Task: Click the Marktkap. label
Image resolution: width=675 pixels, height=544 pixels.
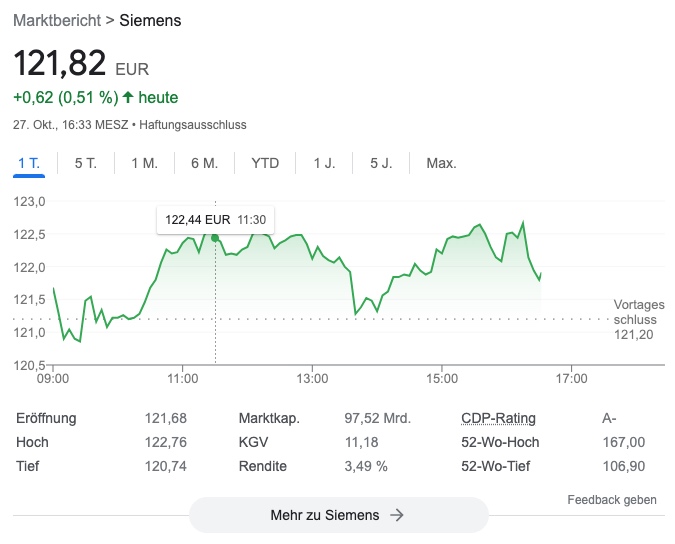Action: [269, 418]
